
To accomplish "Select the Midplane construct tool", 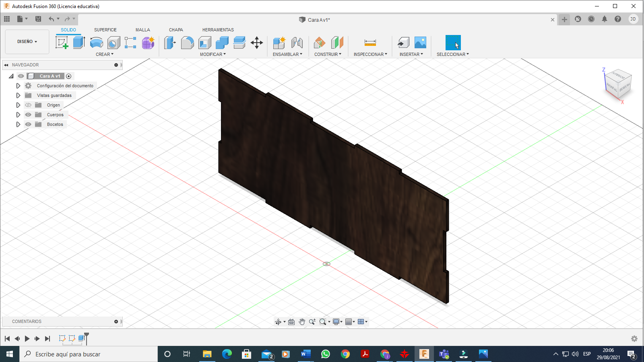I will coord(337,42).
